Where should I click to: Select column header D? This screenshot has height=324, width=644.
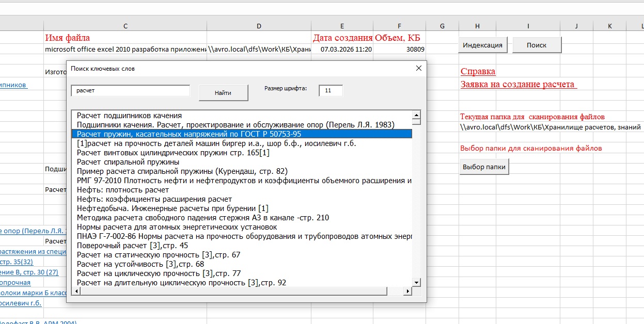click(x=259, y=26)
